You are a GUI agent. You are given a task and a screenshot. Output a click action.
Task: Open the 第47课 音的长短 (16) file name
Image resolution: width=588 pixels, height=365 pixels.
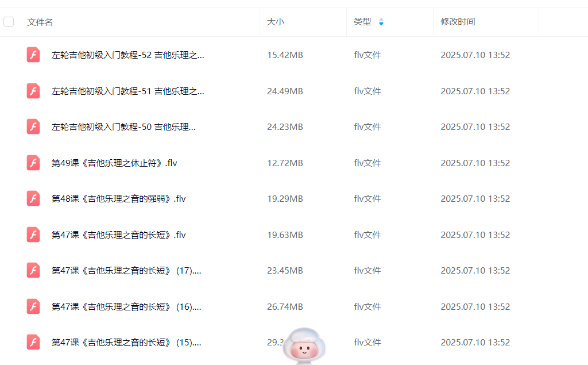(126, 307)
